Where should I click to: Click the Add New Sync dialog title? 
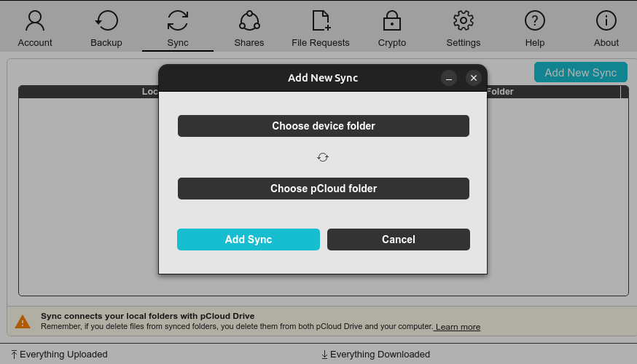click(x=323, y=78)
